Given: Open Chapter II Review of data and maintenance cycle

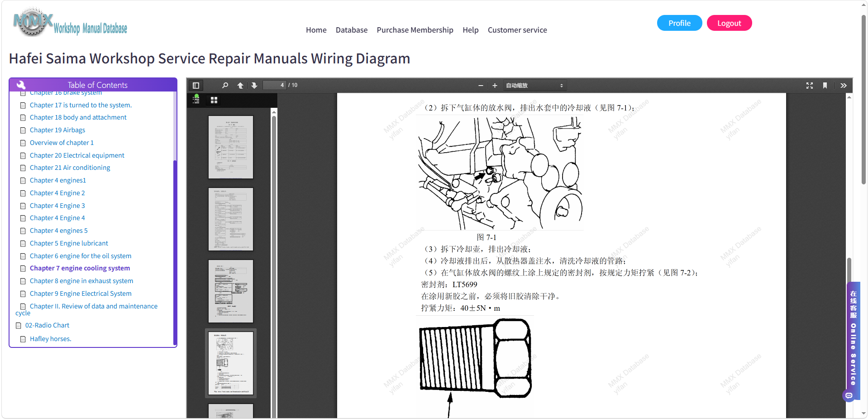Looking at the screenshot, I should (86, 309).
